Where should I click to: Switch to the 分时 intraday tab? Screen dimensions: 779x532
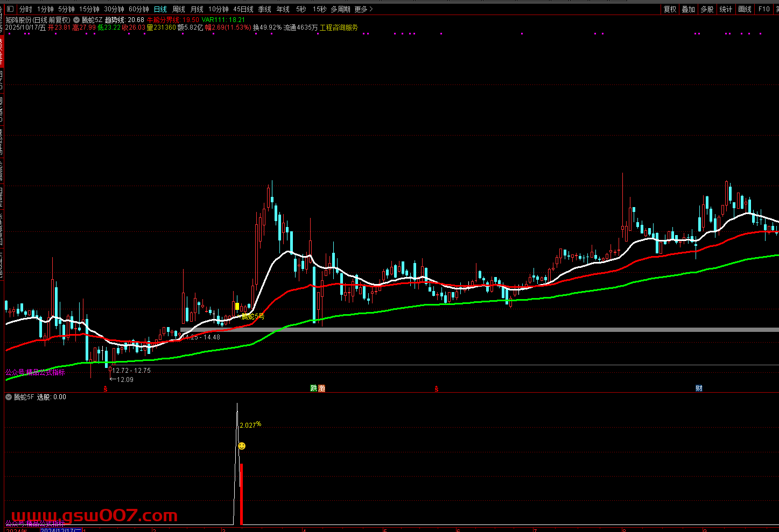(25, 9)
